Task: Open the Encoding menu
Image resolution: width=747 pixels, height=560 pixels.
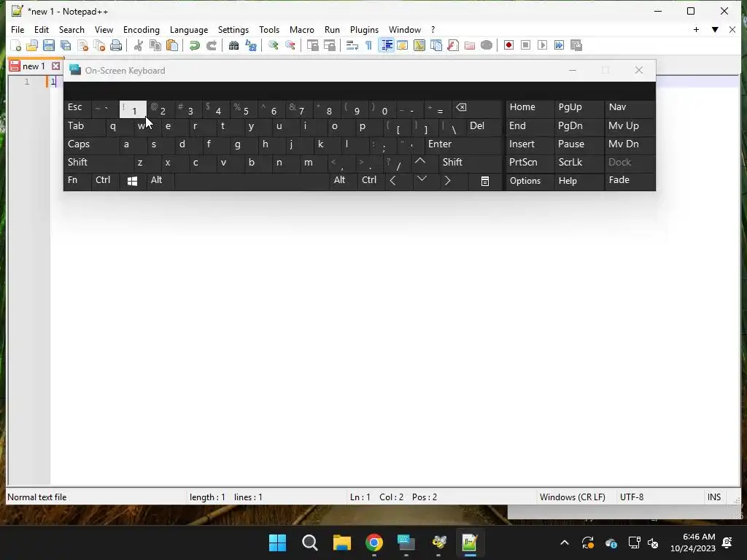Action: coord(142,29)
